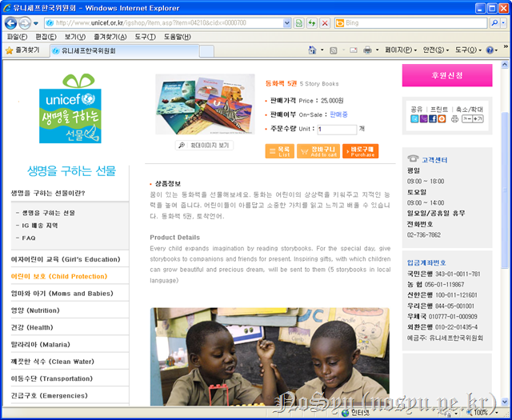Click the browser Back arrow button
The width and height of the screenshot is (512, 420).
click(x=10, y=23)
